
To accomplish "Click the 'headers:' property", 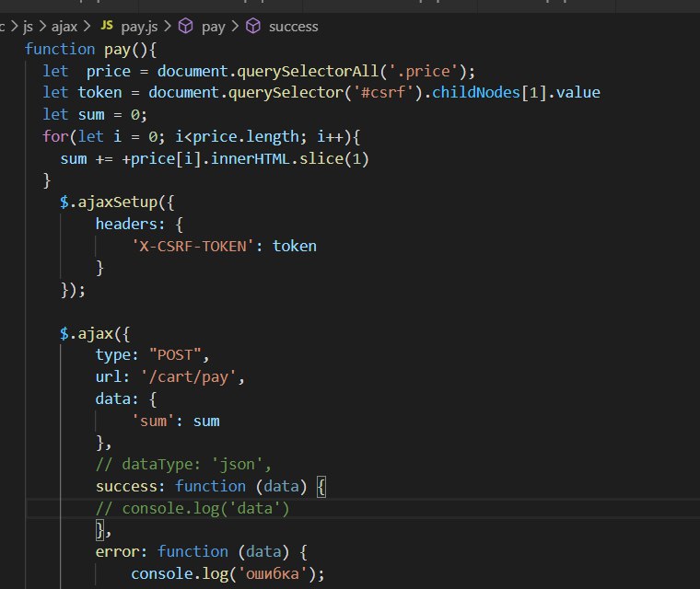I will pos(131,224).
